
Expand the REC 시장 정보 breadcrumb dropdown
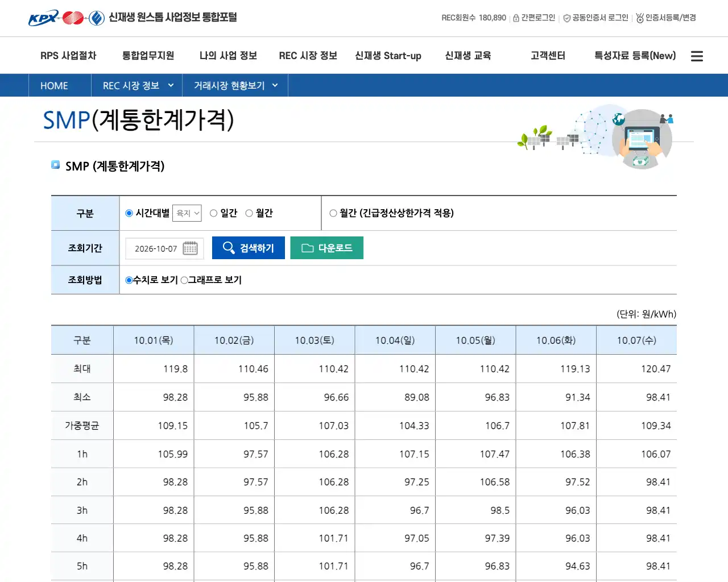click(137, 86)
